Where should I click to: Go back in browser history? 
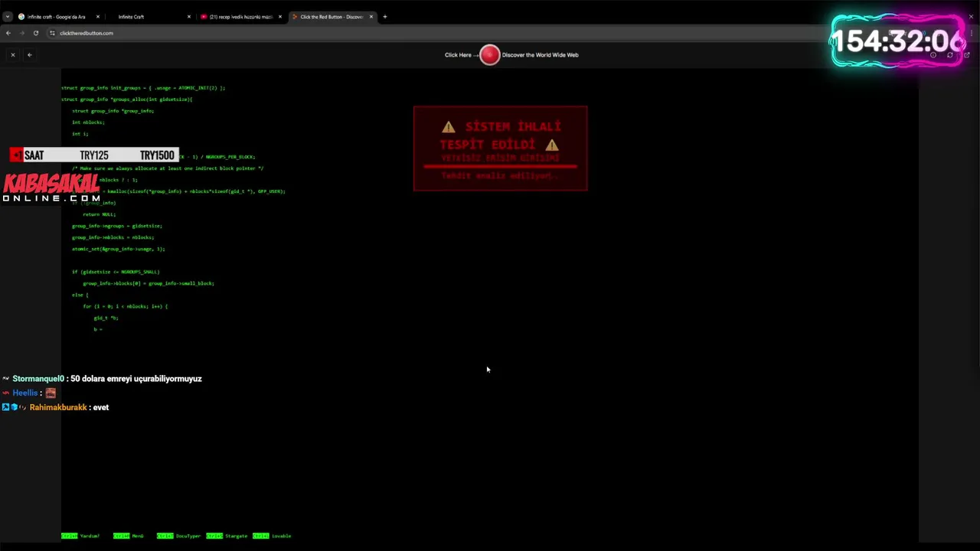pos(8,33)
